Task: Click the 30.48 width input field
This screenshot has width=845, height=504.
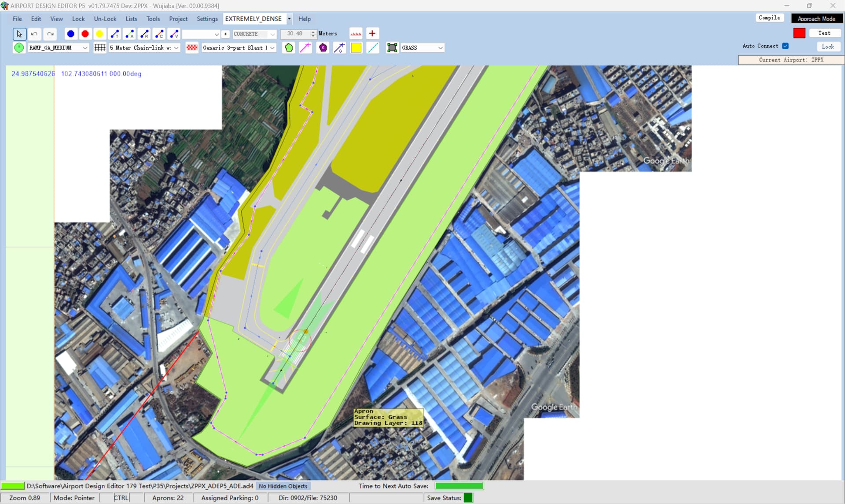Action: (294, 34)
